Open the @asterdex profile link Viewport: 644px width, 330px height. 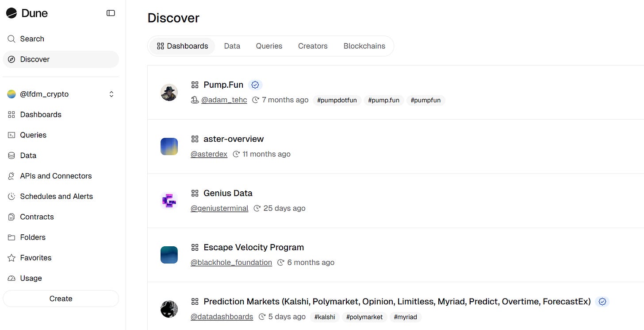point(209,154)
